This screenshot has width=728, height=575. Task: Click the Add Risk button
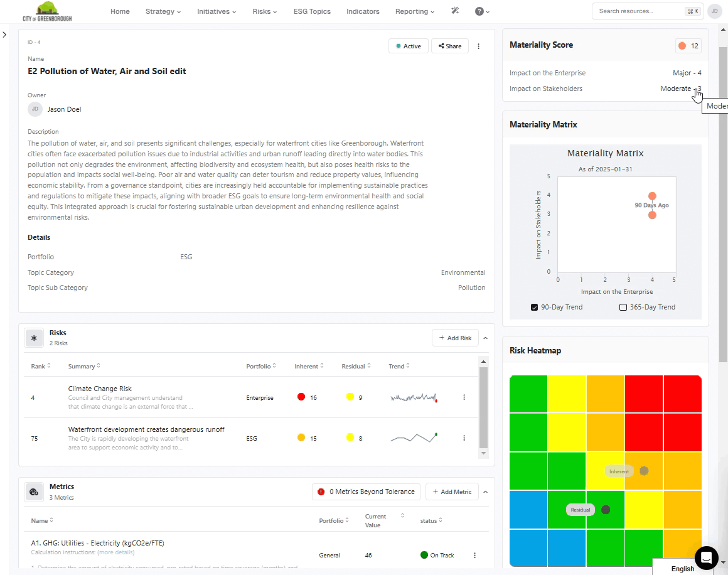[455, 338]
